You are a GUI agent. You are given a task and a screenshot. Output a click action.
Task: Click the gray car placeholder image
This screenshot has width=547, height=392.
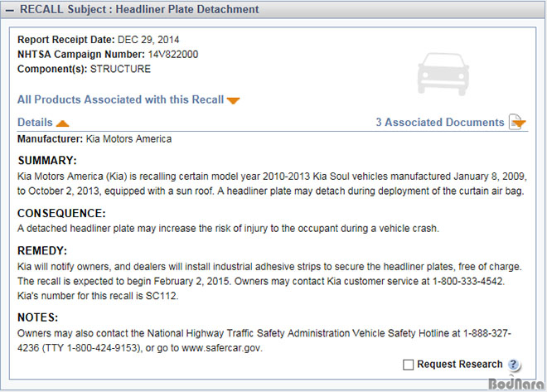[443, 74]
